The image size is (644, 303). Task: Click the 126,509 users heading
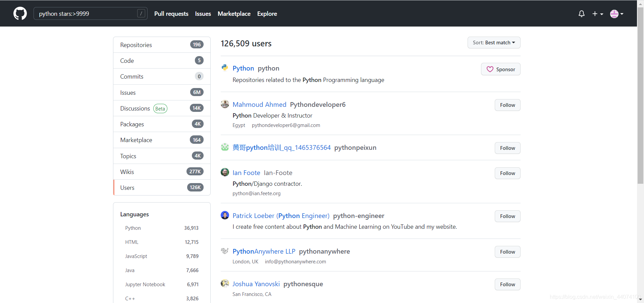coord(246,44)
